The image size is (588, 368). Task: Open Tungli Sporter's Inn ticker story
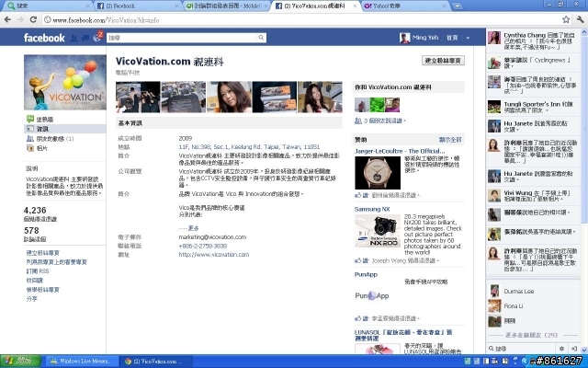pyautogui.click(x=533, y=107)
